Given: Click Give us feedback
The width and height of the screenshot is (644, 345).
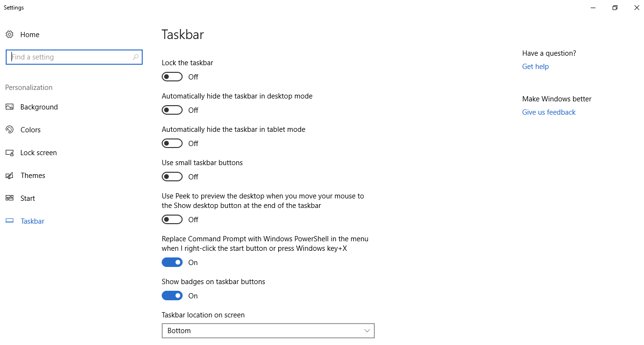Looking at the screenshot, I should pyautogui.click(x=548, y=112).
